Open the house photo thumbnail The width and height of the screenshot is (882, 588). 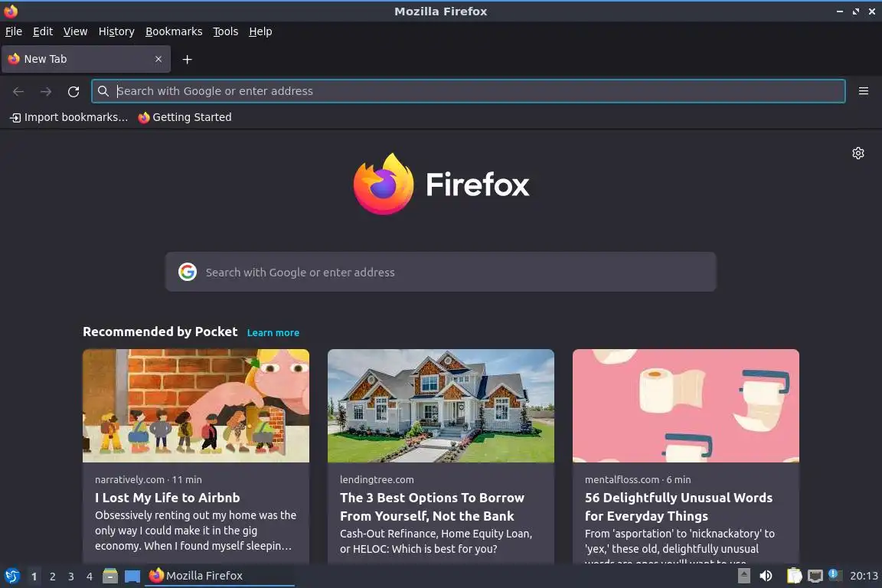pos(440,406)
